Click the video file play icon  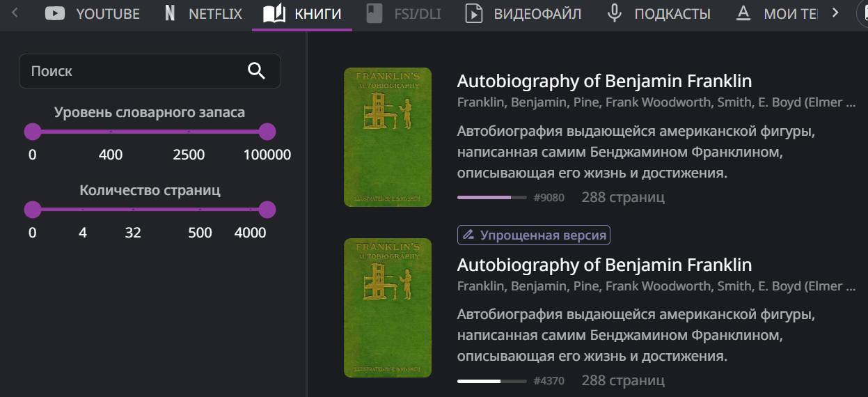[474, 13]
